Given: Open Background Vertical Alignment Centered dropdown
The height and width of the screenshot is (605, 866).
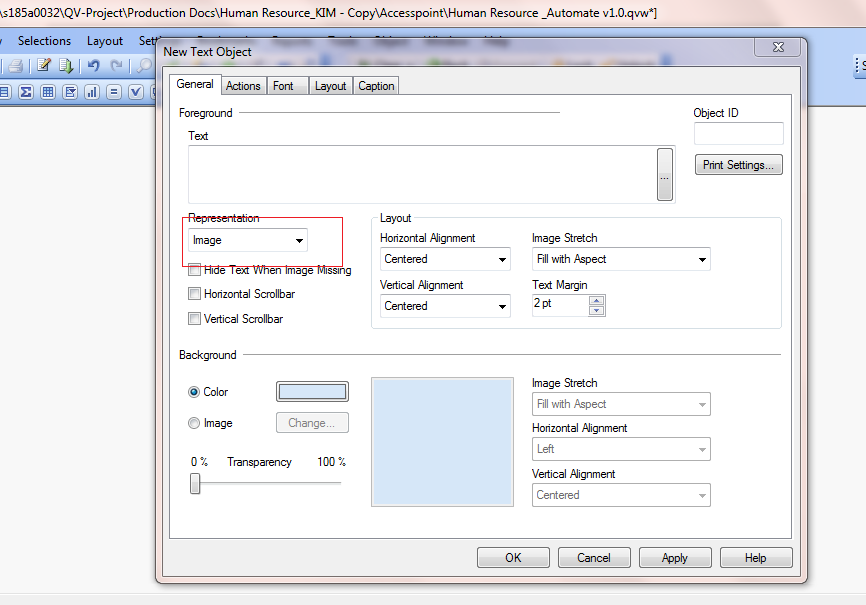Looking at the screenshot, I should point(621,495).
